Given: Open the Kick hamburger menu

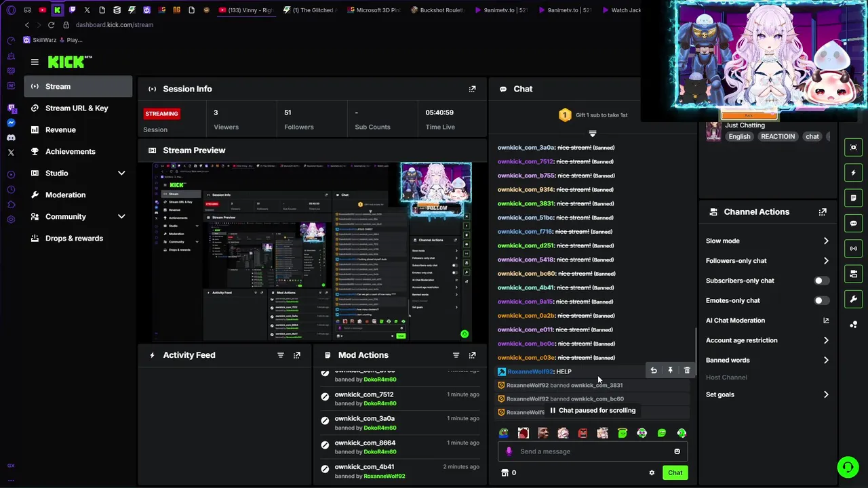Looking at the screenshot, I should point(35,62).
